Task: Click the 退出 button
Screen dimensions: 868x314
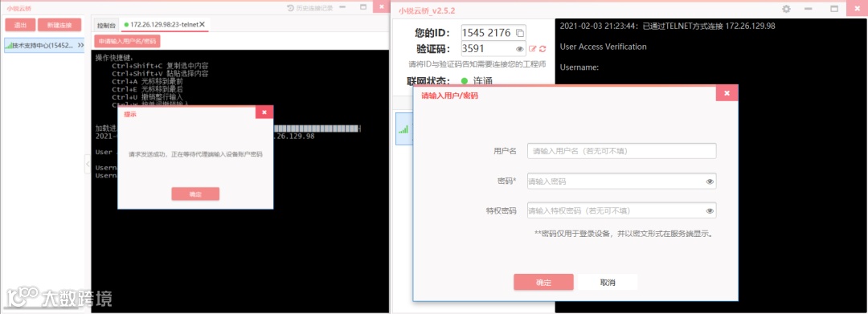Action: [x=20, y=25]
